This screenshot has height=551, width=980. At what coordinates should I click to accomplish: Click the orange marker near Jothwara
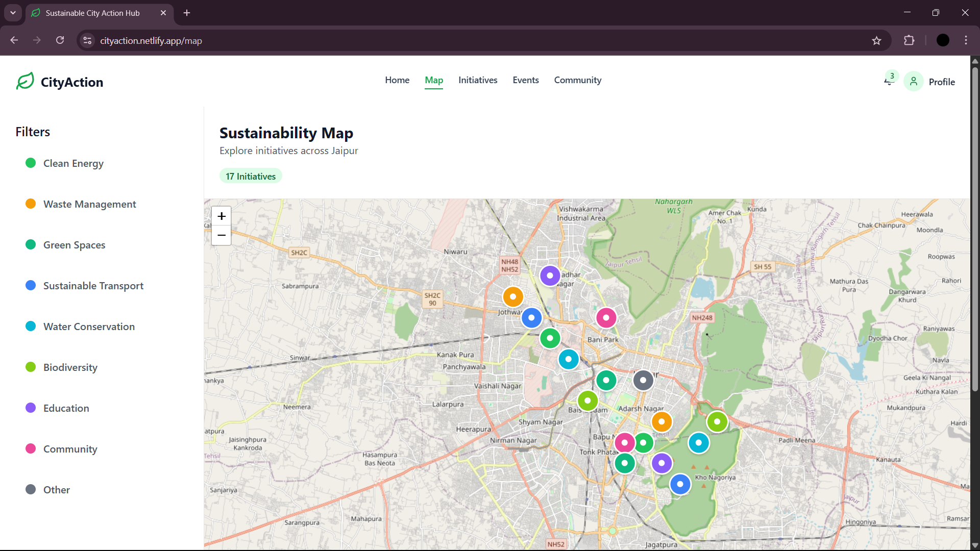pyautogui.click(x=513, y=297)
